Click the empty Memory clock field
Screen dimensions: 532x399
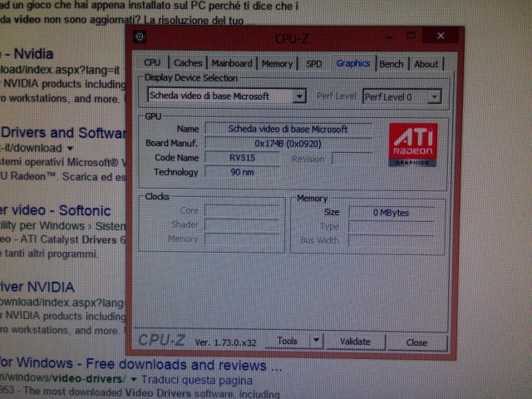(x=242, y=239)
